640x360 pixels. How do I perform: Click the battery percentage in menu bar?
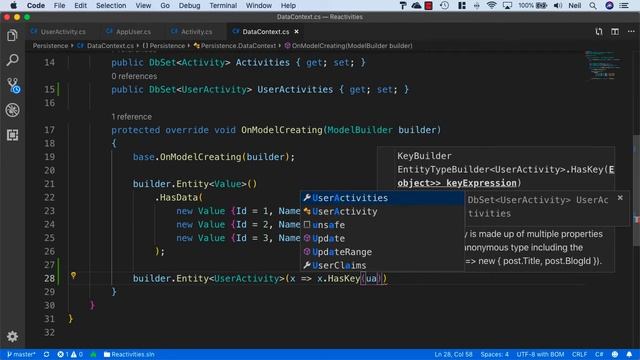click(526, 5)
